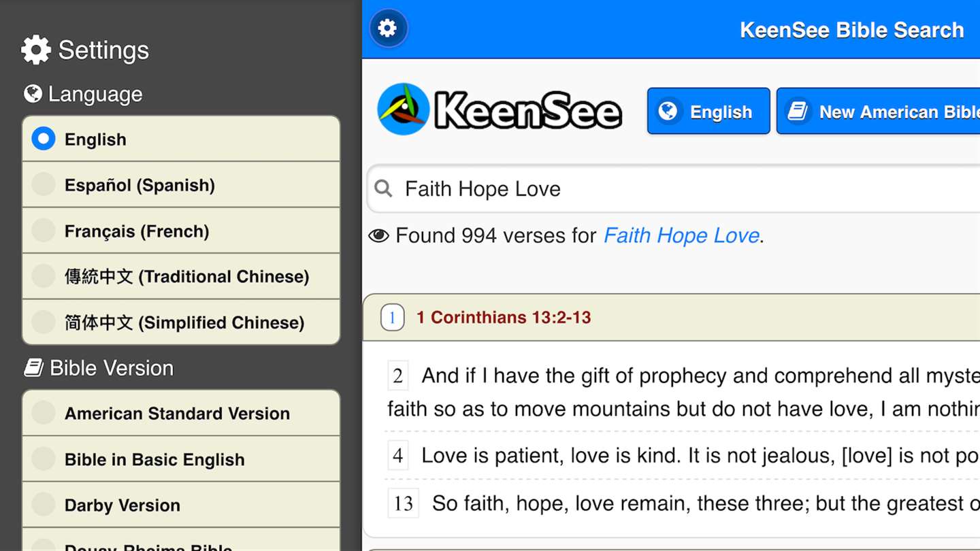Viewport: 980px width, 551px height.
Task: Click the Faith Hope Love search field
Action: click(x=681, y=188)
